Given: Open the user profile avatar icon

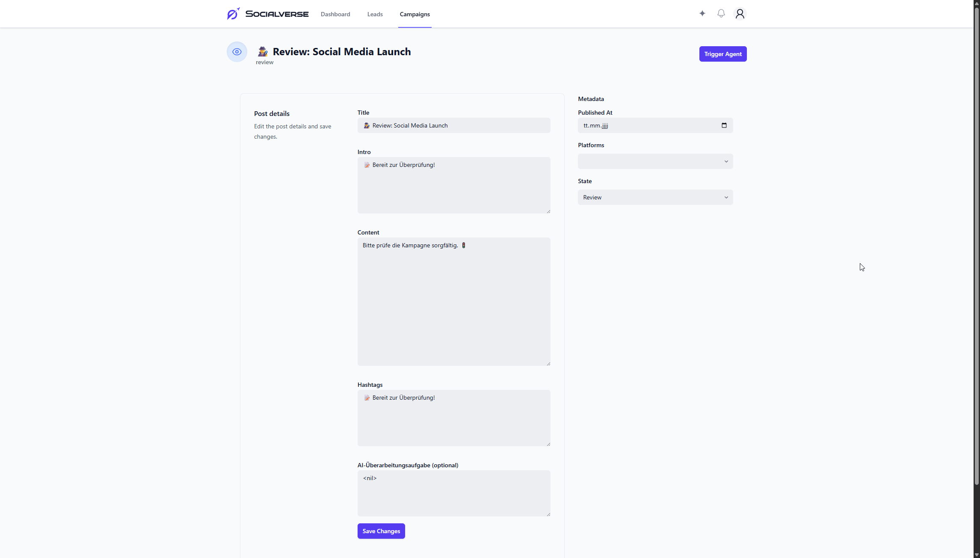Looking at the screenshot, I should [740, 14].
